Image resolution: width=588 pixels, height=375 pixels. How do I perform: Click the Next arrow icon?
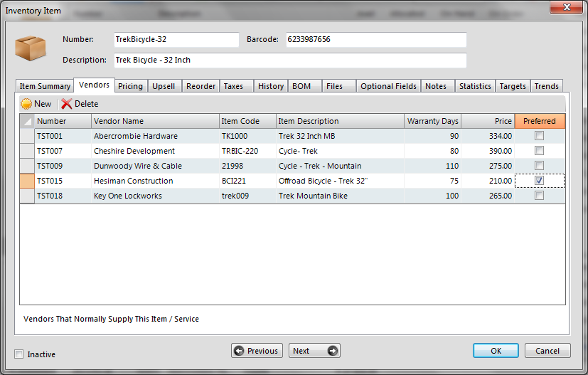coord(332,351)
